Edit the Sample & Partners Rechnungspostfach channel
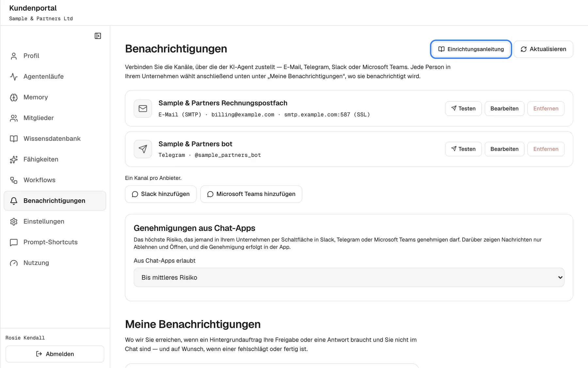Screen dimensions: 588x368 pyautogui.click(x=504, y=109)
